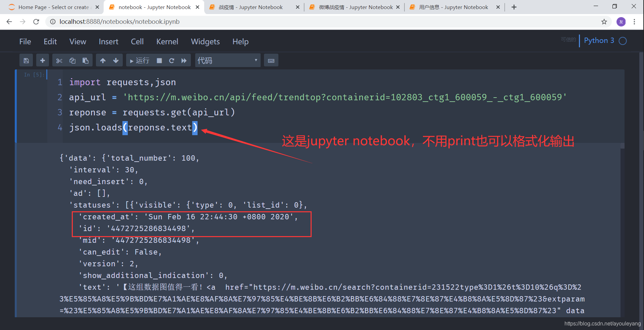Image resolution: width=644 pixels, height=330 pixels.
Task: Close the 战疫情 browser tab
Action: 298,7
